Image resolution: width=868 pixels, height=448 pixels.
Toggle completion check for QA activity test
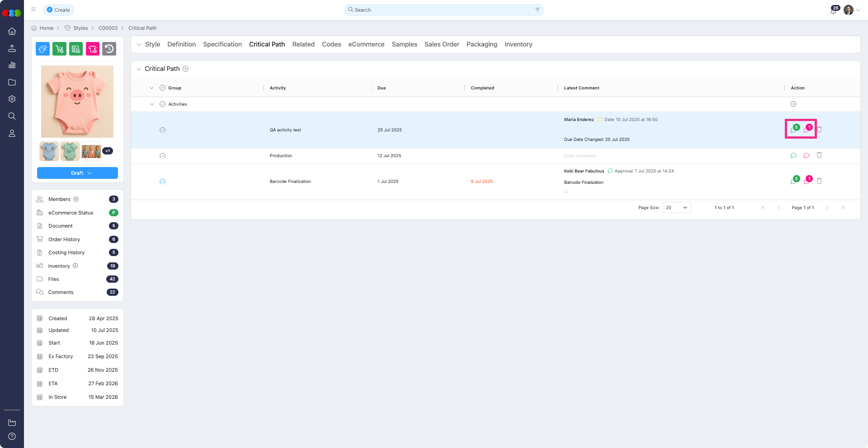162,130
